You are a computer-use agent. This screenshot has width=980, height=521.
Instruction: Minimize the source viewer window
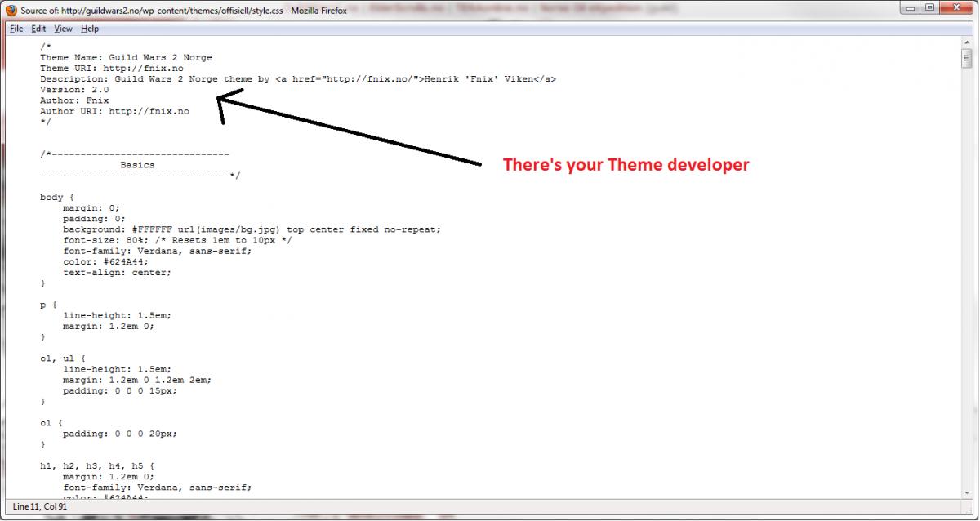[x=908, y=7]
